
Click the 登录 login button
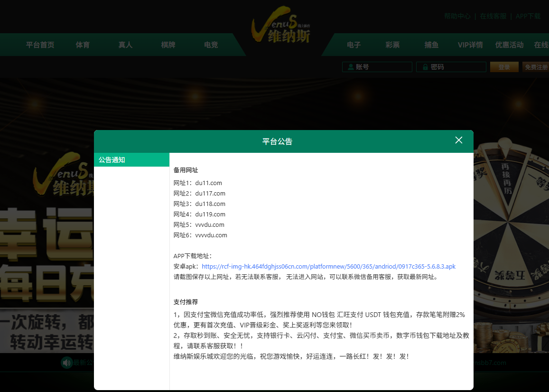tap(504, 66)
